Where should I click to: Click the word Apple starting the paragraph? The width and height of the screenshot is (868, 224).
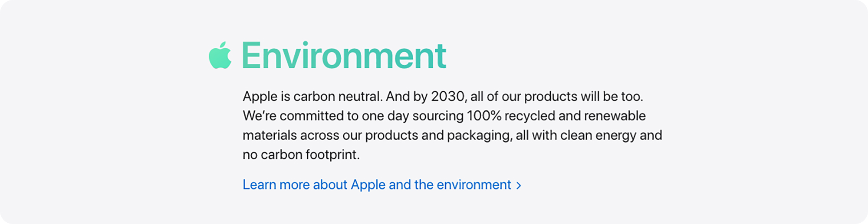click(260, 96)
